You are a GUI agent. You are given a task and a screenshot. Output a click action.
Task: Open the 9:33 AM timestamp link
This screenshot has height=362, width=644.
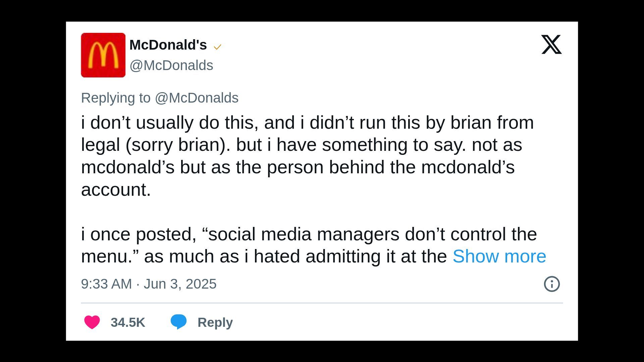click(x=149, y=284)
